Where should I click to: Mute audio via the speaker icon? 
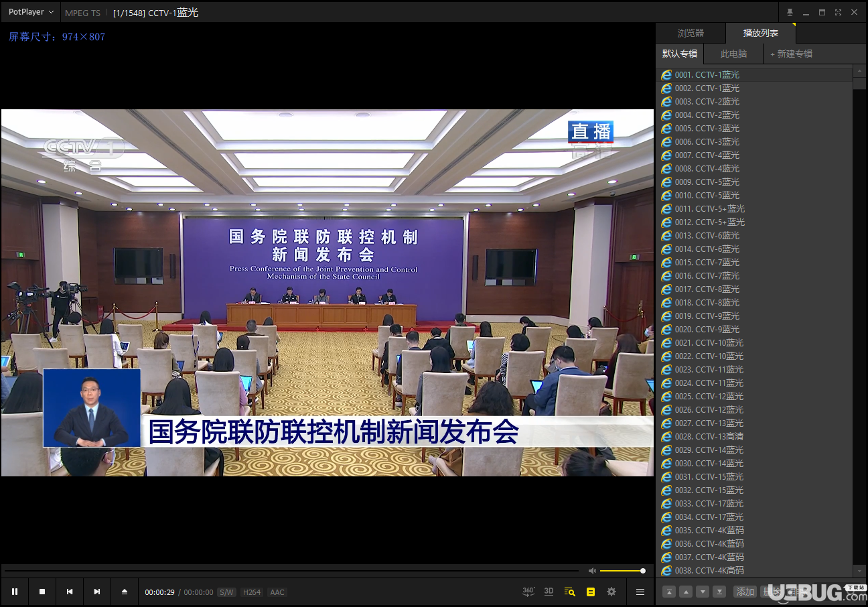[x=592, y=571]
